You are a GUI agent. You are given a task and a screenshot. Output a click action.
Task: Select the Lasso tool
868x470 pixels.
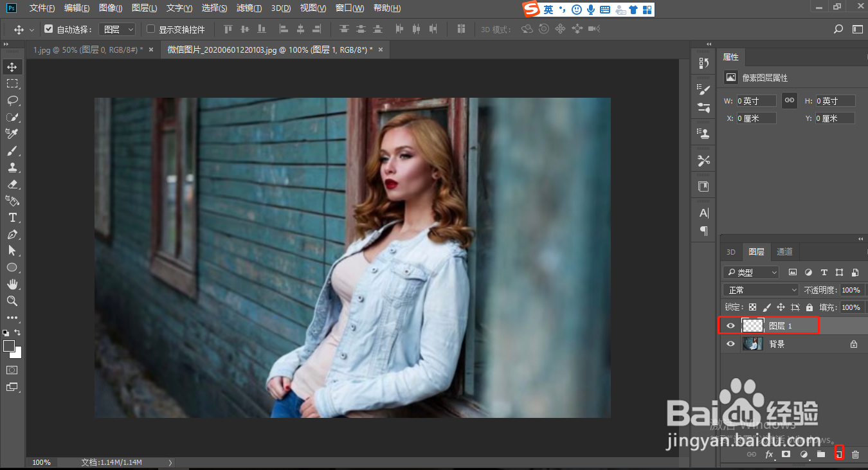(x=12, y=100)
